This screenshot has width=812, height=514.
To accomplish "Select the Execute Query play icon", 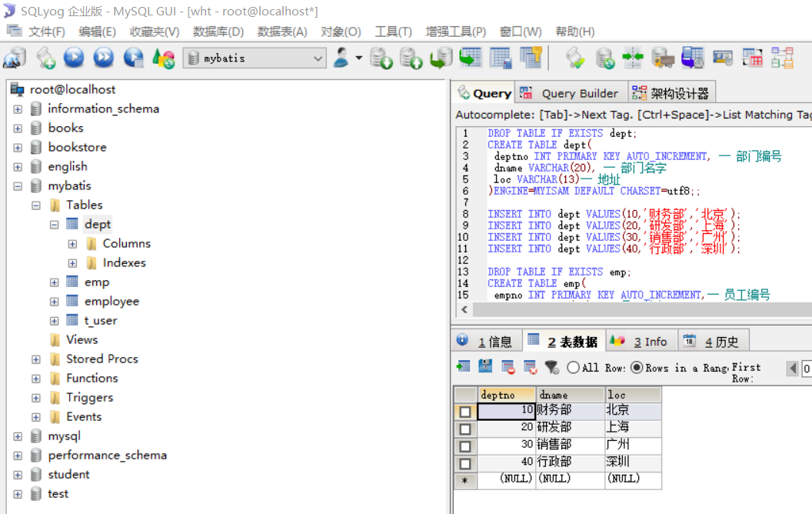I will pyautogui.click(x=74, y=57).
